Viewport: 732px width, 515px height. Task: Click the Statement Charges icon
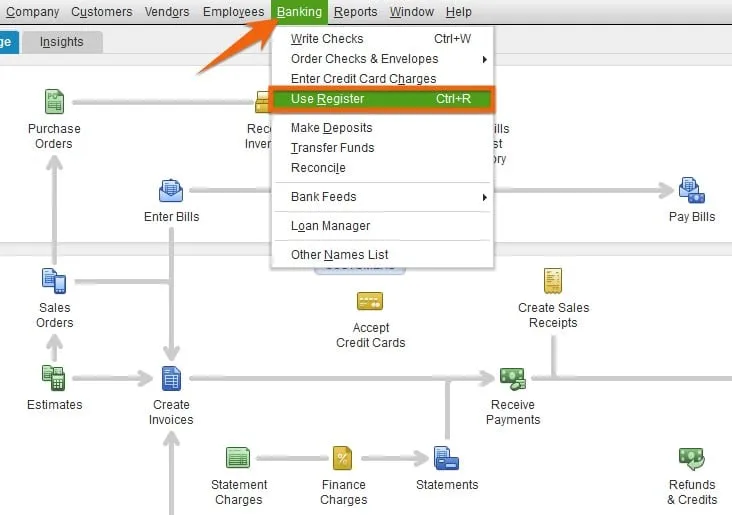click(238, 458)
